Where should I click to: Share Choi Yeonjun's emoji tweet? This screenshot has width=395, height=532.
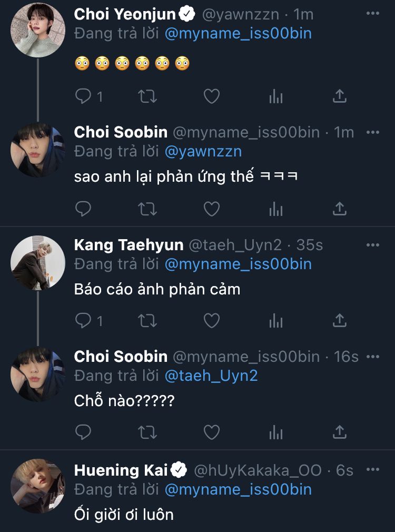coord(340,96)
